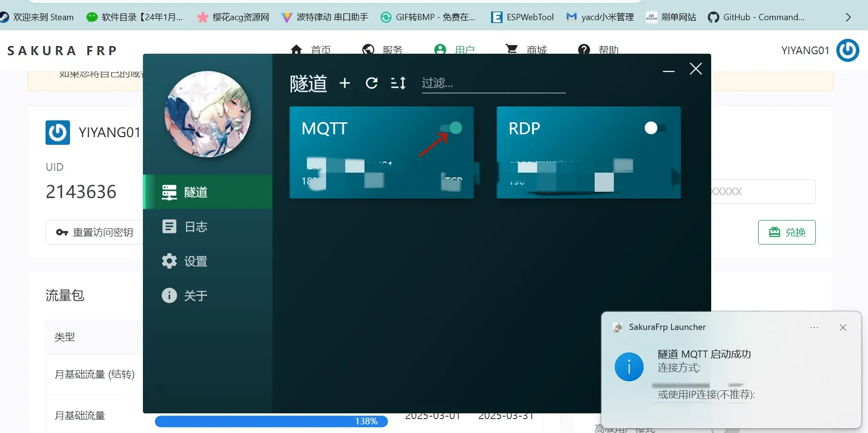Click 月基础流量 (结转) row
Screen dimensions: 868x433
[94, 374]
